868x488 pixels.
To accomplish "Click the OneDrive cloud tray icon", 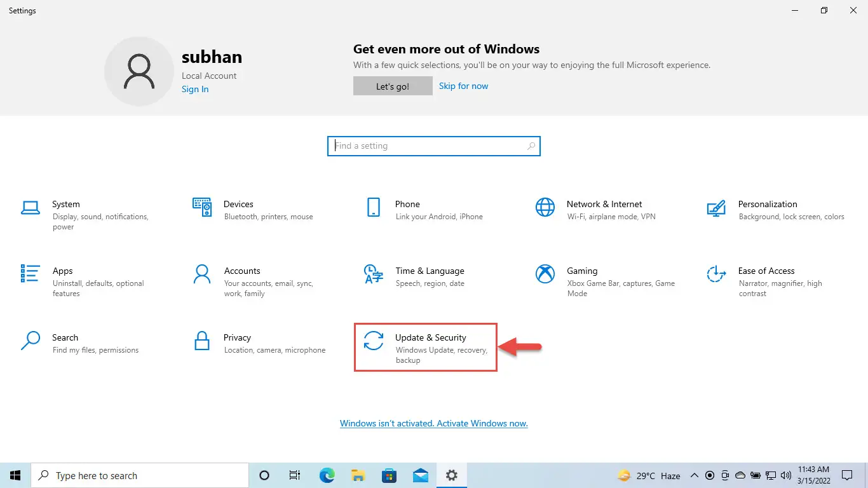I will coord(740,475).
